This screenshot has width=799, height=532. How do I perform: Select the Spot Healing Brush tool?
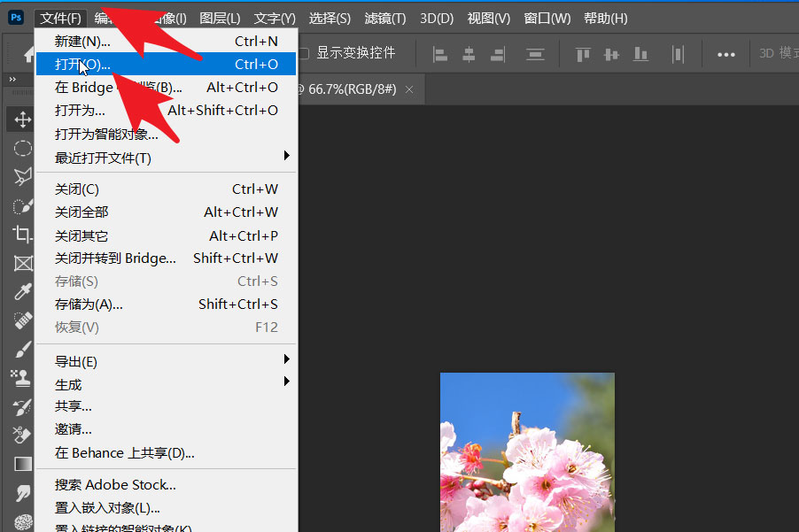click(22, 320)
